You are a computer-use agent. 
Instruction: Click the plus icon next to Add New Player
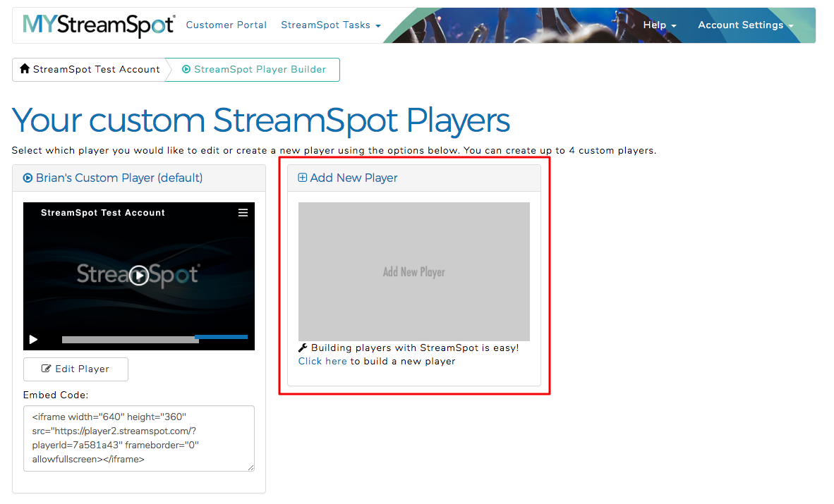(x=302, y=178)
